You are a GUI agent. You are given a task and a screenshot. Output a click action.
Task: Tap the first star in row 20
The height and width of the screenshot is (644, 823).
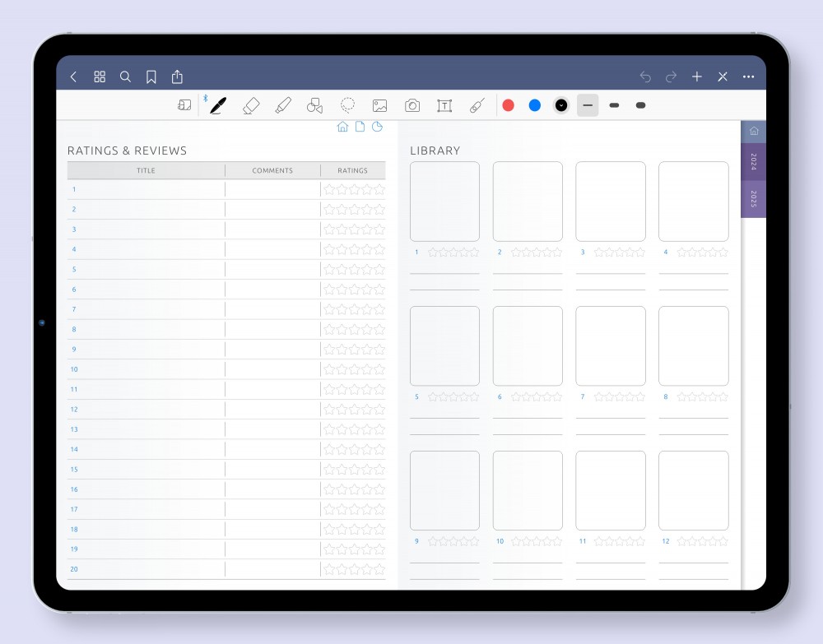click(x=329, y=569)
